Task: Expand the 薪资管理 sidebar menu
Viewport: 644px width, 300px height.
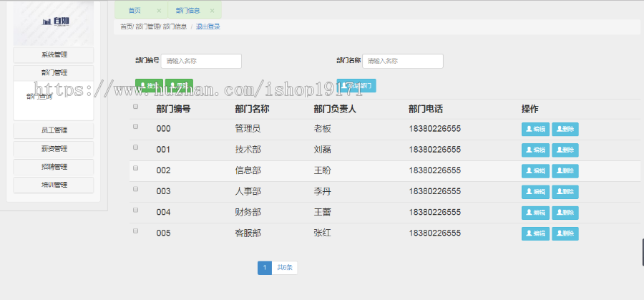Action: 54,149
